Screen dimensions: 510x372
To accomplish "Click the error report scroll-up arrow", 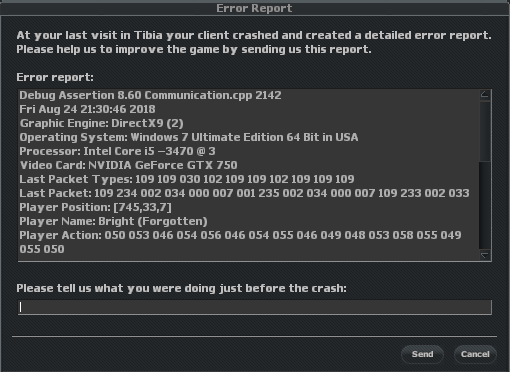I will click(x=485, y=95).
